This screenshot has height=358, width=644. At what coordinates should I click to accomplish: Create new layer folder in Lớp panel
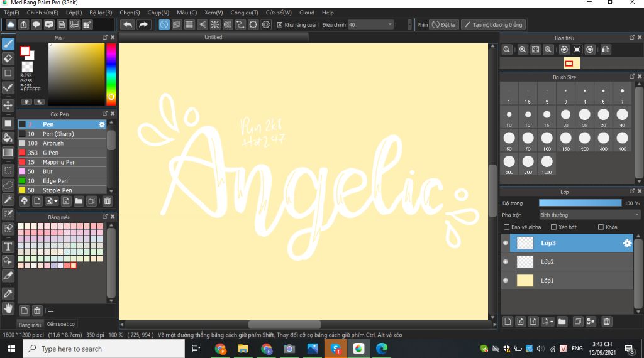click(562, 322)
